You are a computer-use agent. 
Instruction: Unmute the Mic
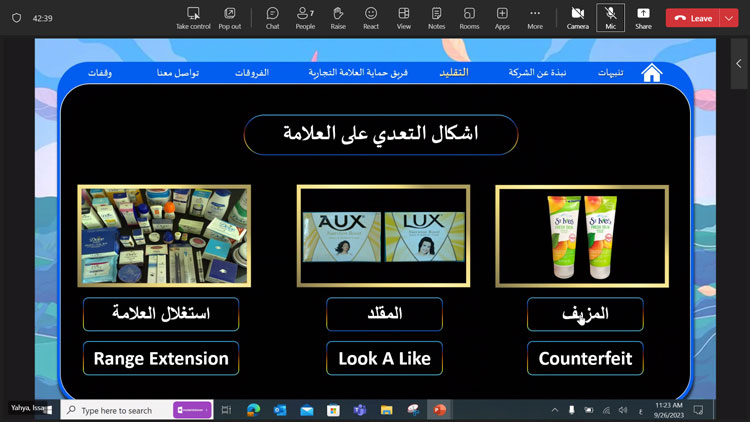610,17
